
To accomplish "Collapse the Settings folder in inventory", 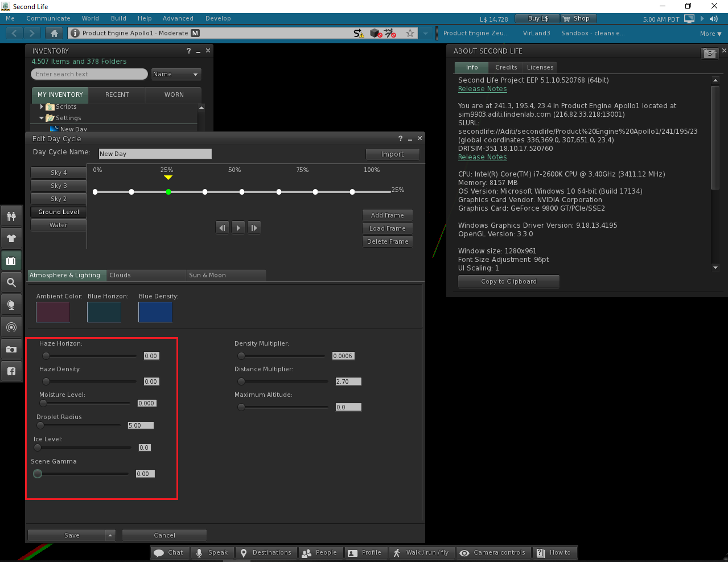I will tap(40, 118).
